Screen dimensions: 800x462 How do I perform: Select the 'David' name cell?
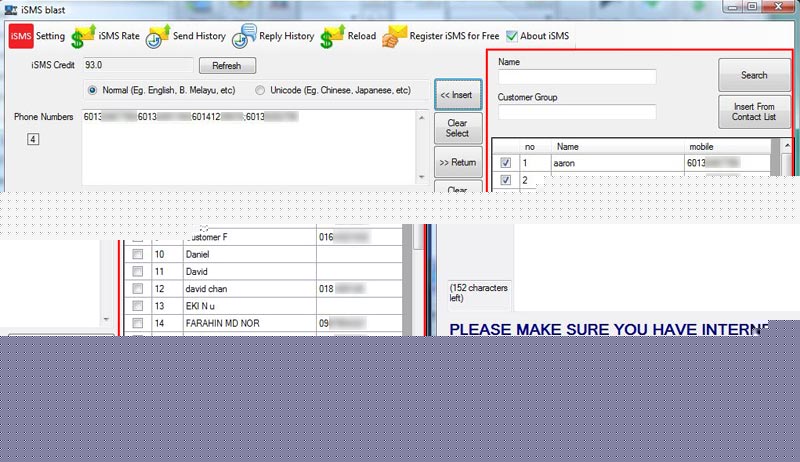[249, 271]
